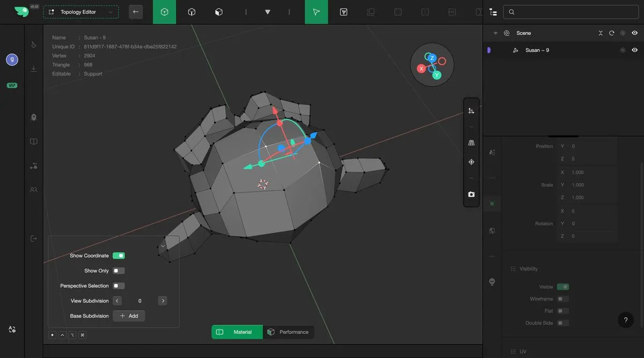Toggle the Show Only switch
Image resolution: width=644 pixels, height=358 pixels.
119,271
